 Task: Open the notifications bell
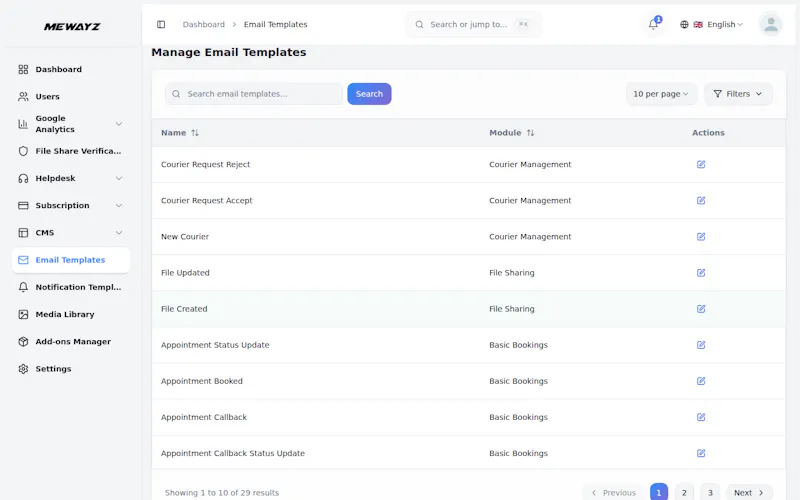pyautogui.click(x=653, y=24)
